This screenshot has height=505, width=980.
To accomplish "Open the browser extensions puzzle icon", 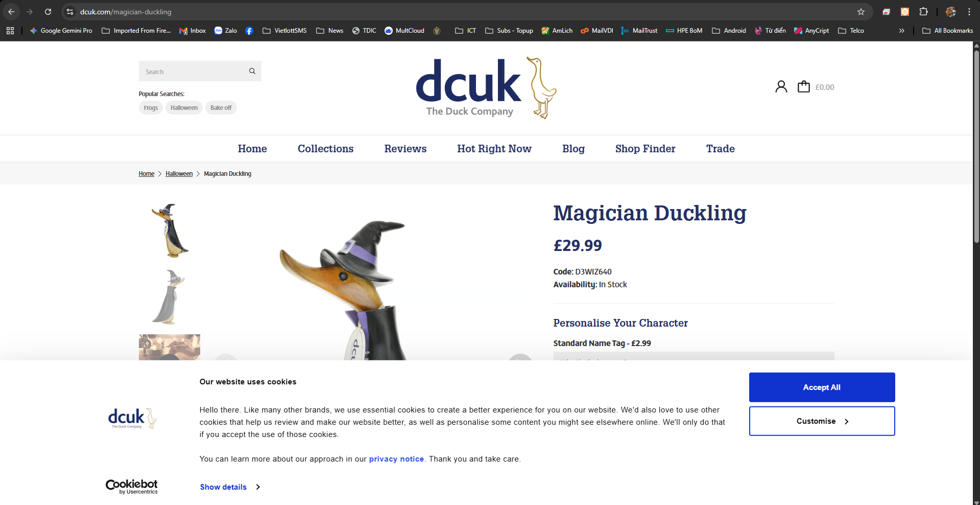I will pos(923,12).
